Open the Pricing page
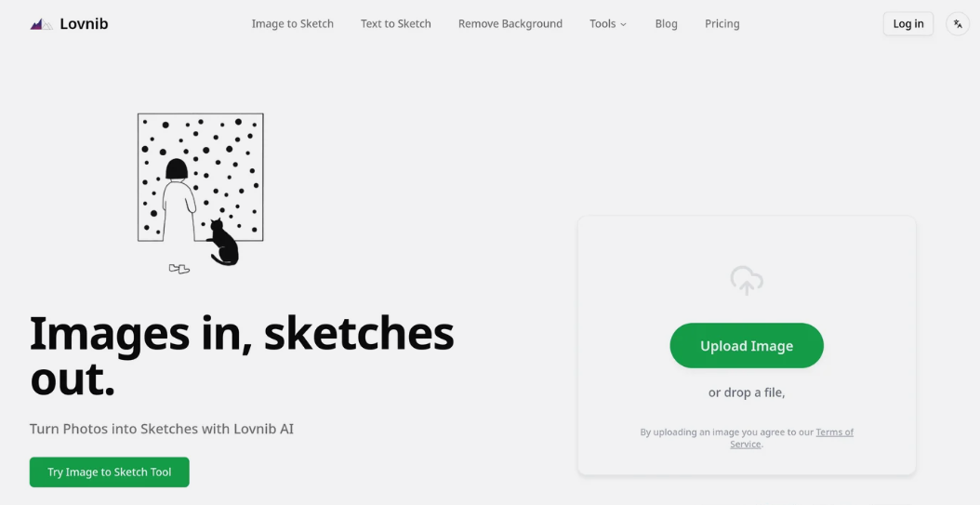The image size is (980, 505). (x=722, y=24)
